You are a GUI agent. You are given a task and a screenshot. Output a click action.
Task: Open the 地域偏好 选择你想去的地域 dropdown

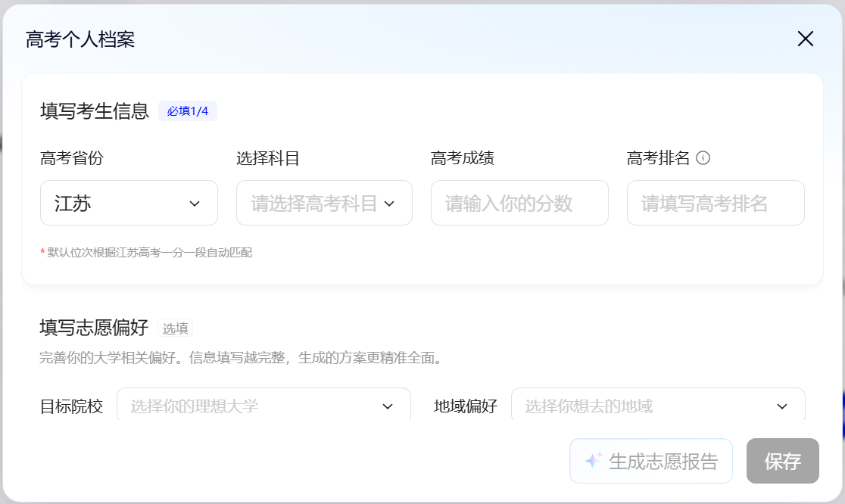click(x=658, y=406)
